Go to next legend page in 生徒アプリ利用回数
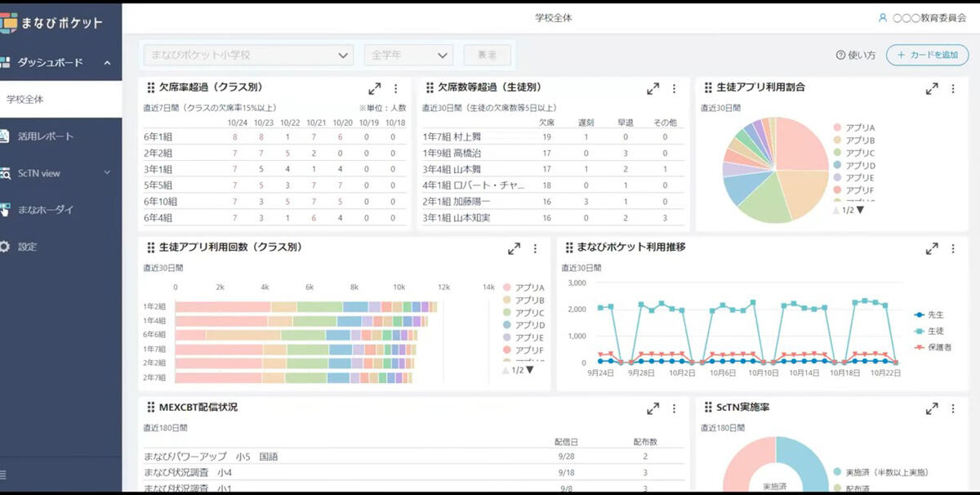 [x=529, y=370]
